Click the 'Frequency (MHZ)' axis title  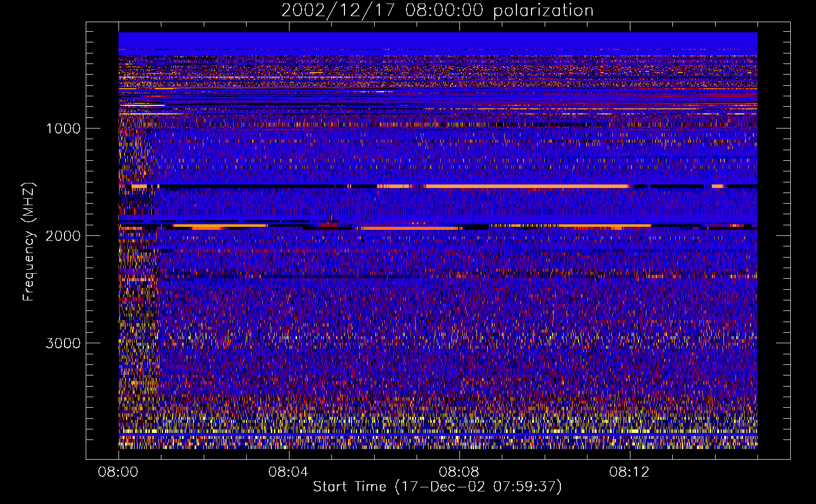29,242
